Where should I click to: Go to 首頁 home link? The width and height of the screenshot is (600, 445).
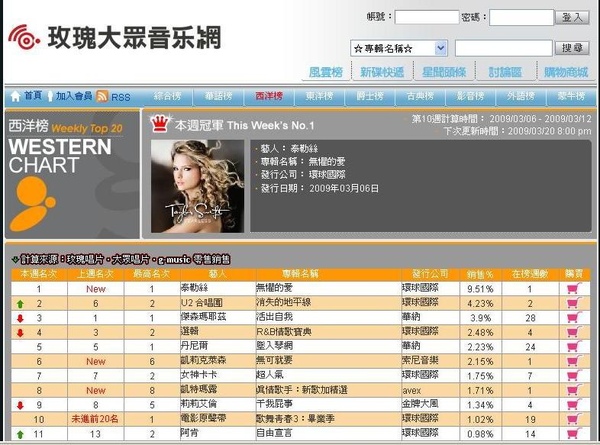(33, 96)
